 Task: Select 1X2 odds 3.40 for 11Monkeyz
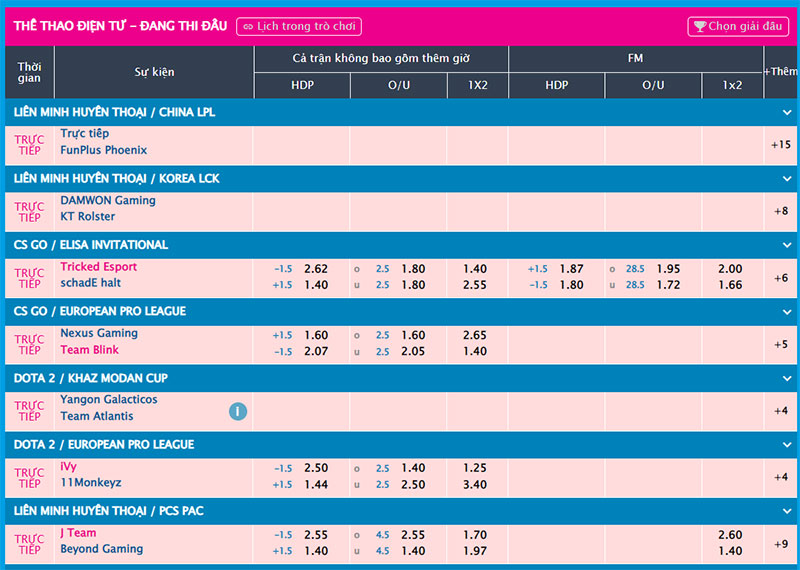point(476,484)
